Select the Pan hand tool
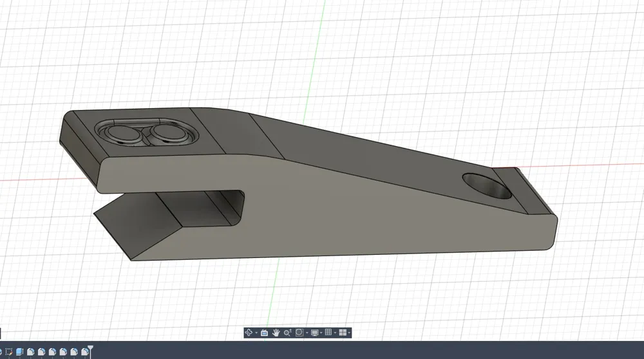 click(x=276, y=333)
